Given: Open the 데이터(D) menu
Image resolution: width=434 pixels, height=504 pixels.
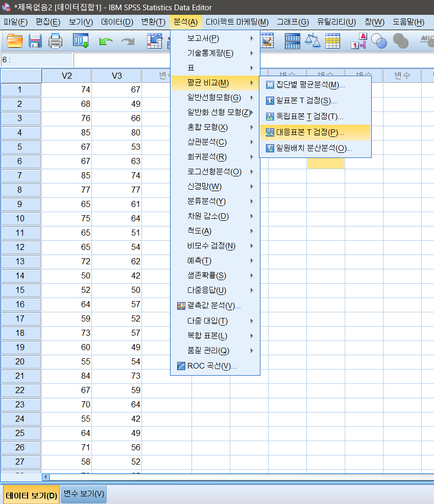Looking at the screenshot, I should pos(117,22).
